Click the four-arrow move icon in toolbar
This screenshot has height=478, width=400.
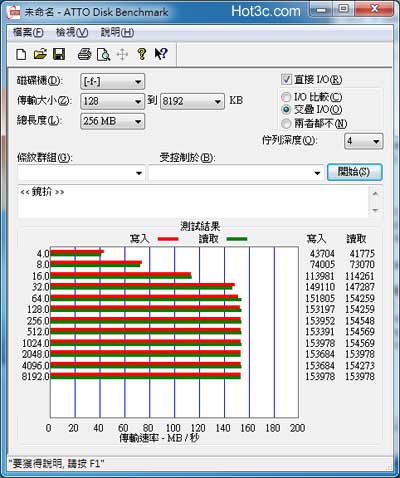(122, 55)
